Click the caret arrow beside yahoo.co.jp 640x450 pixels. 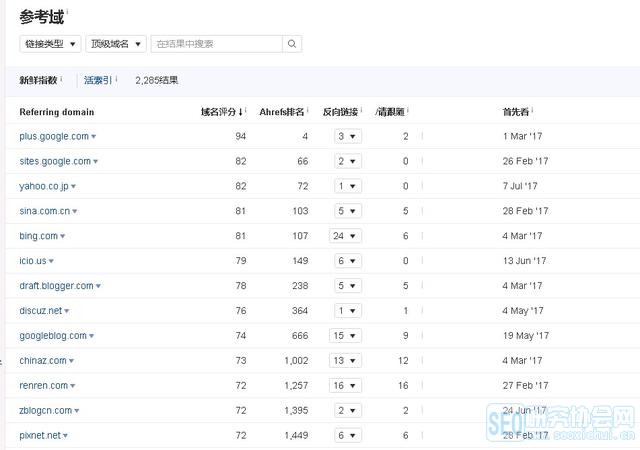(73, 187)
